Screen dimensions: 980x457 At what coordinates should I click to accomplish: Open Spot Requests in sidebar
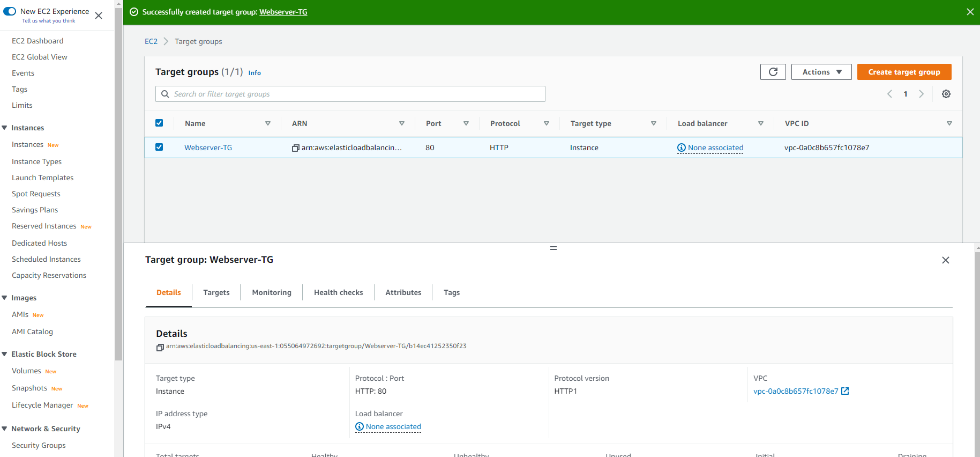pos(36,194)
